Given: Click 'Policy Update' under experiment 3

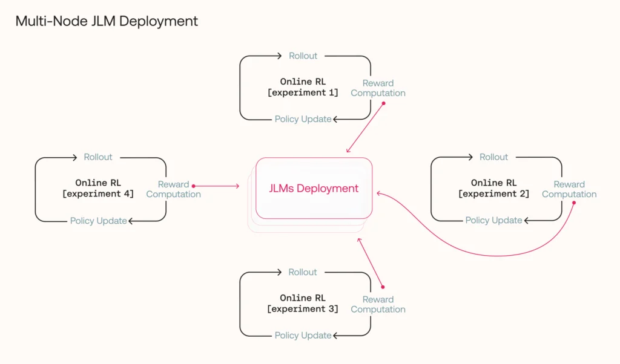Looking at the screenshot, I should point(303,336).
